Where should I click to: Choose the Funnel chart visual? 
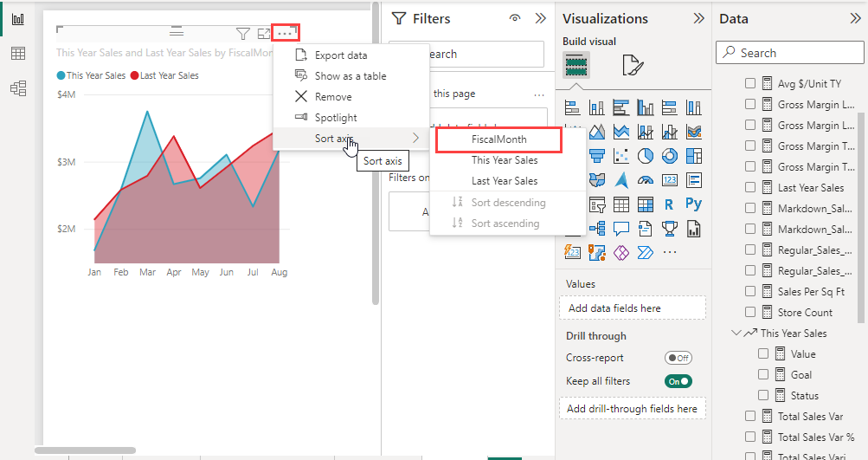(x=597, y=156)
